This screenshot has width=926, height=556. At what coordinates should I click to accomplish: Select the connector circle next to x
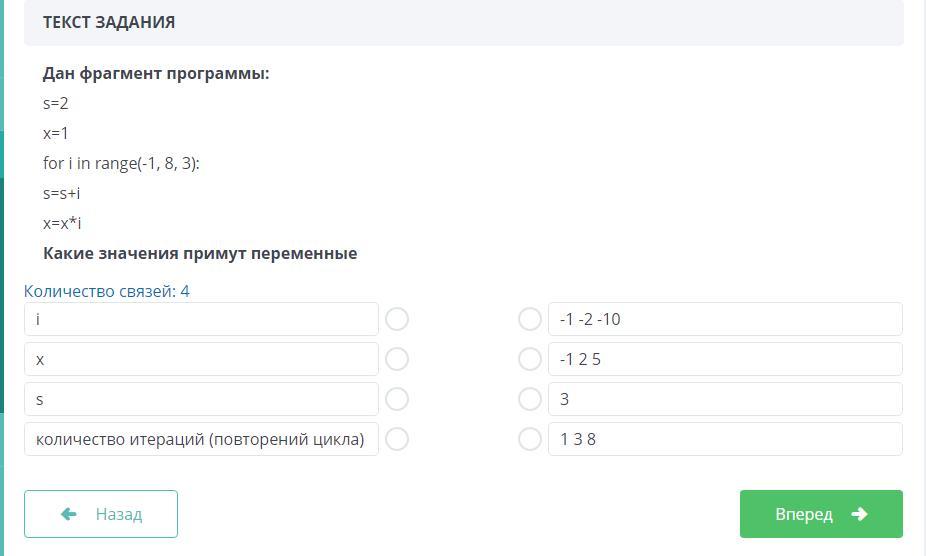(x=397, y=359)
